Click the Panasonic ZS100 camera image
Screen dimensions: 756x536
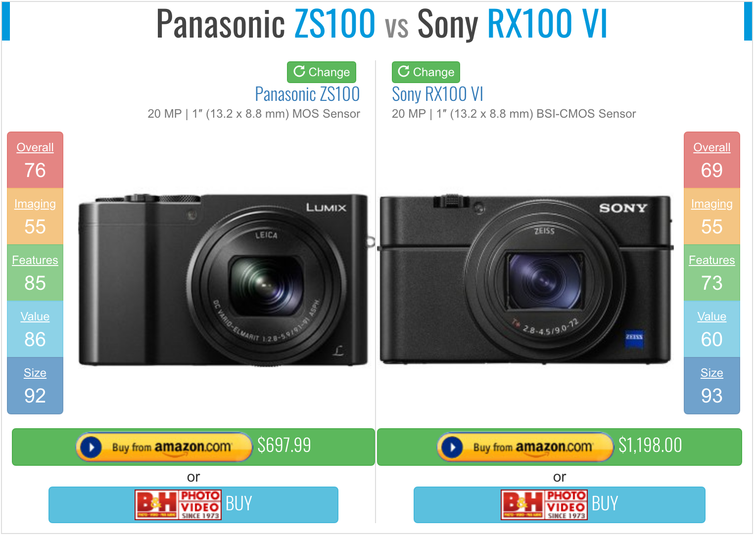[x=224, y=280]
